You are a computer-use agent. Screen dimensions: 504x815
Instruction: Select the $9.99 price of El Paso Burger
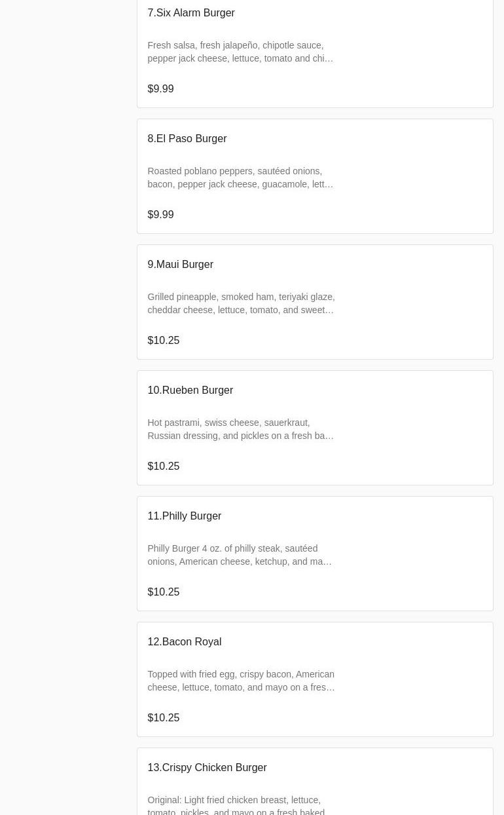point(160,215)
